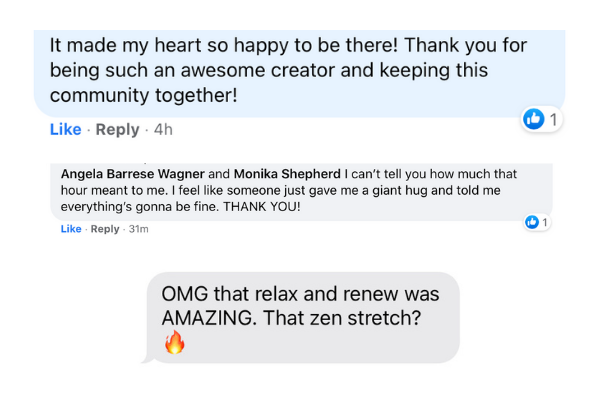Click reaction count 1 on the top comment
This screenshot has width=600, height=400.
click(x=554, y=120)
